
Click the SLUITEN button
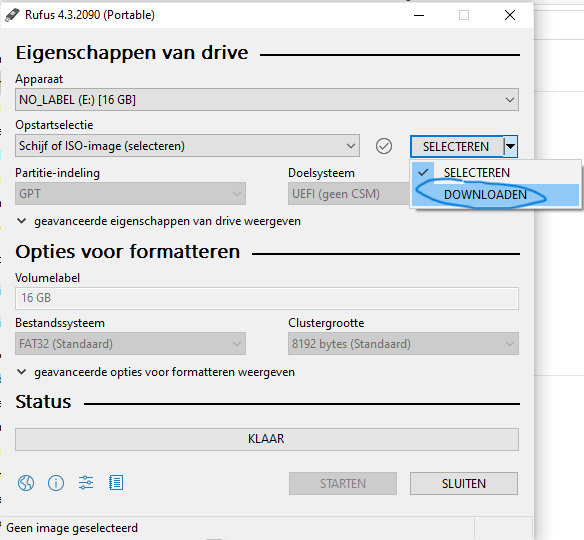click(x=464, y=483)
